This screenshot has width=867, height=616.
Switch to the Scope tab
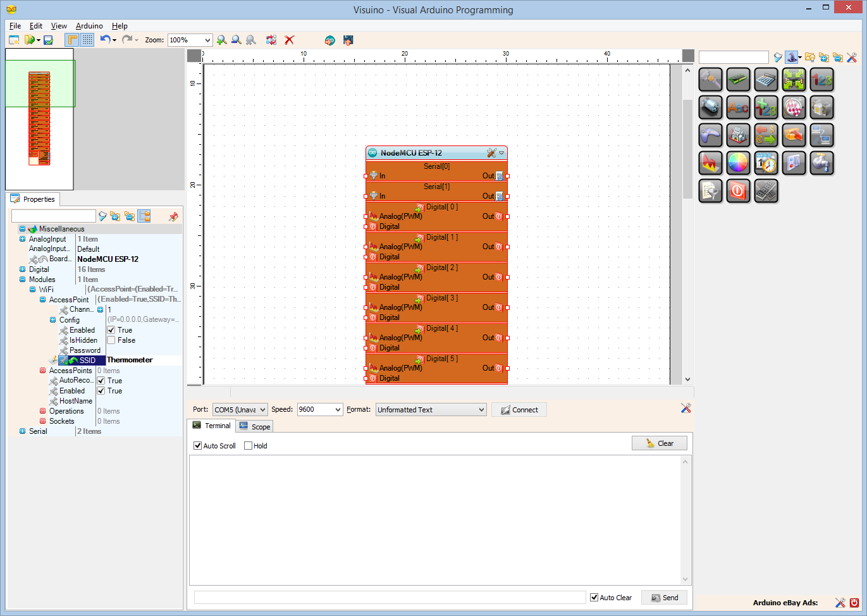255,427
